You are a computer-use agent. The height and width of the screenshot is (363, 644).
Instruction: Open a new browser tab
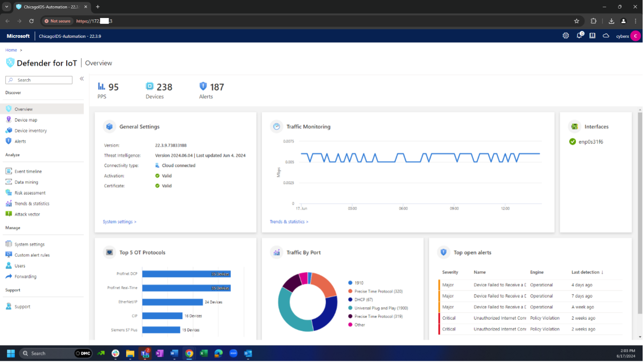(x=98, y=7)
